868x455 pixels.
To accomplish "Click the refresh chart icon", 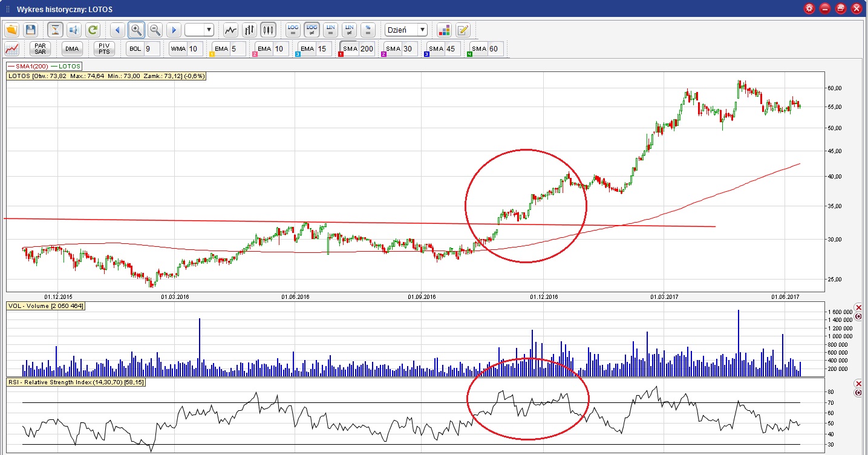I will click(93, 30).
